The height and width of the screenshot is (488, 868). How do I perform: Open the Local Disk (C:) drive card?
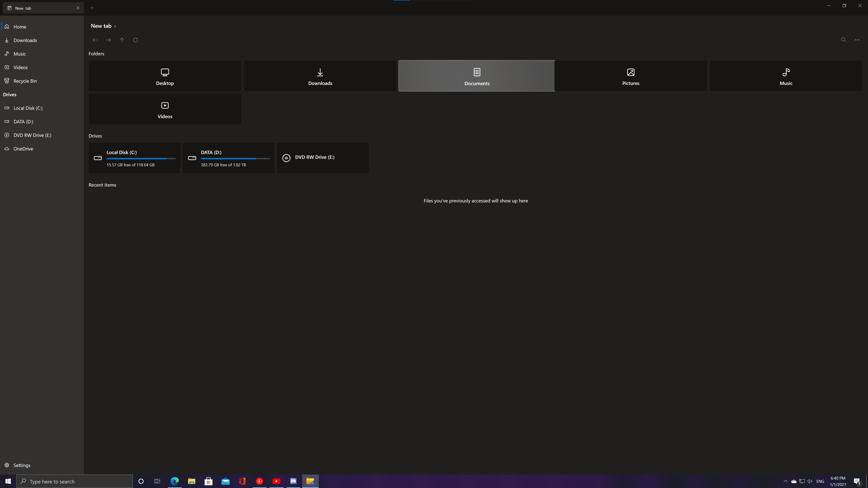coord(134,158)
